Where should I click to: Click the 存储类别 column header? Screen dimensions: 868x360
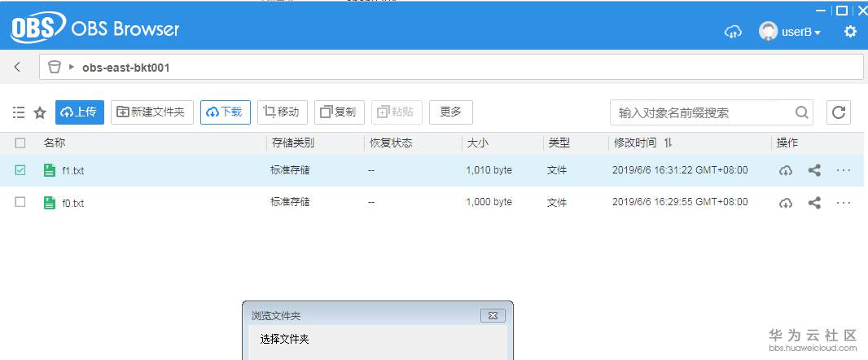[x=293, y=143]
